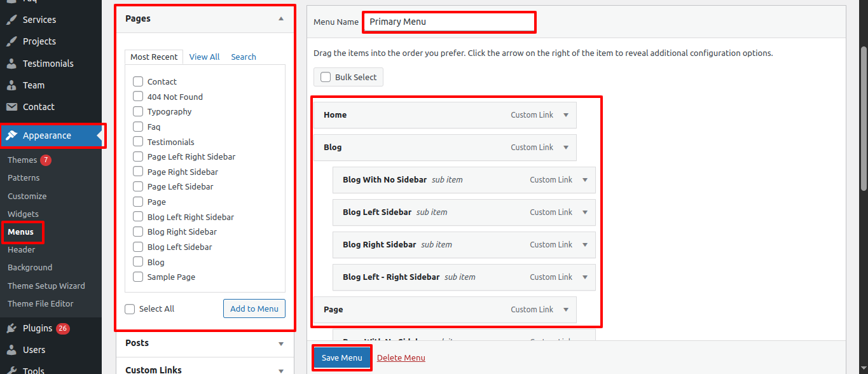This screenshot has width=868, height=374.
Task: Open the Widgets submenu item
Action: 23,214
